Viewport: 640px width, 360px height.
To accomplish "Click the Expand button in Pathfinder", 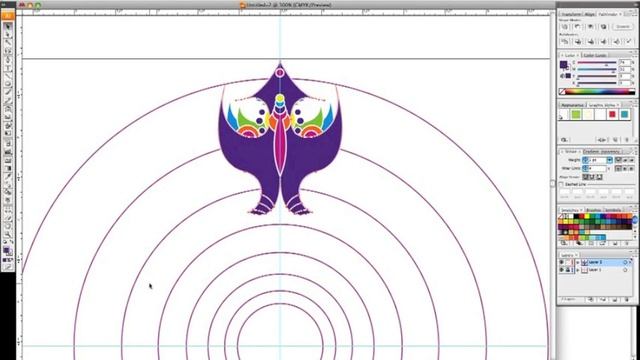I will pos(623,27).
